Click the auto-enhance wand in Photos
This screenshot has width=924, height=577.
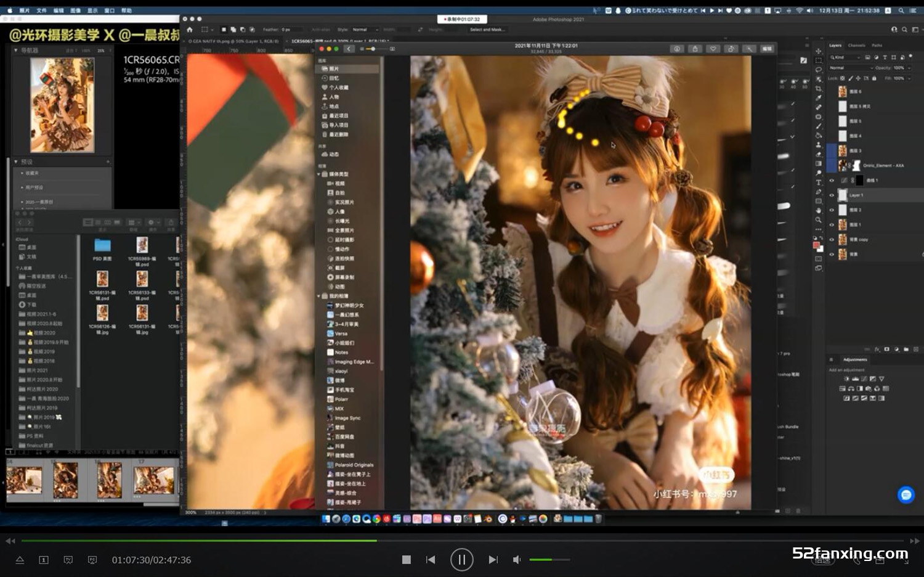point(748,49)
